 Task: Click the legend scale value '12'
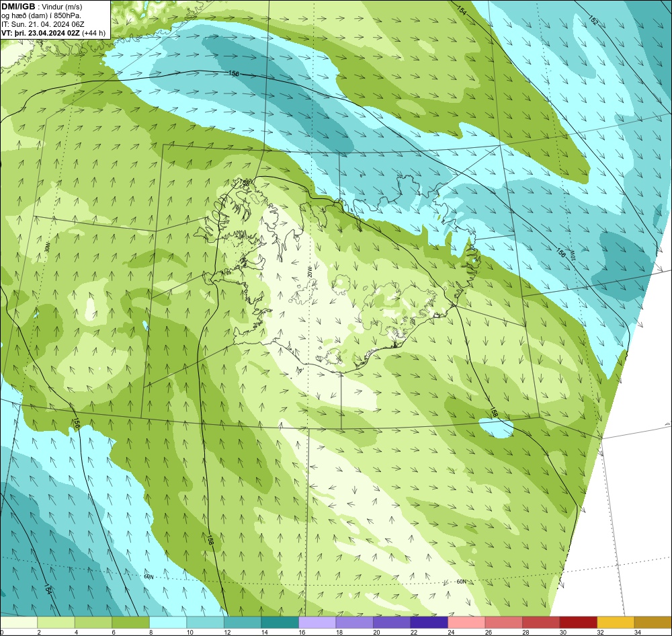[228, 632]
